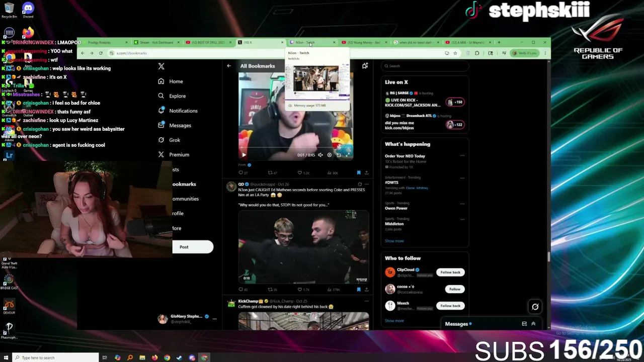This screenshot has width=644, height=362.
Task: Bookmark this page with the star icon
Action: click(455, 53)
